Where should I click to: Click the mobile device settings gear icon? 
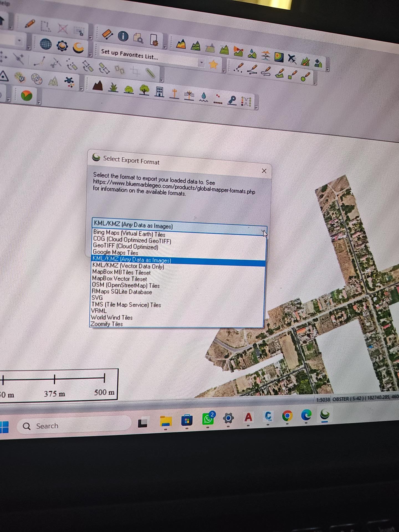point(154,40)
